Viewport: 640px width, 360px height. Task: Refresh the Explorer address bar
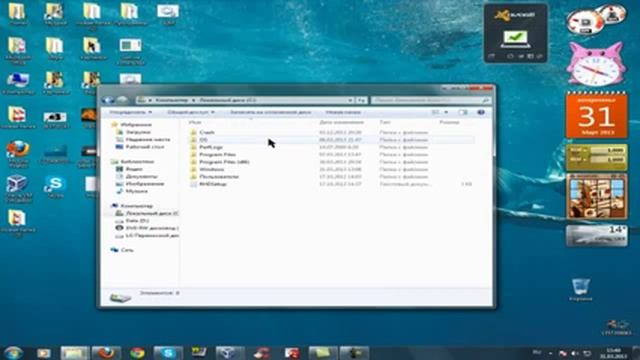(362, 100)
